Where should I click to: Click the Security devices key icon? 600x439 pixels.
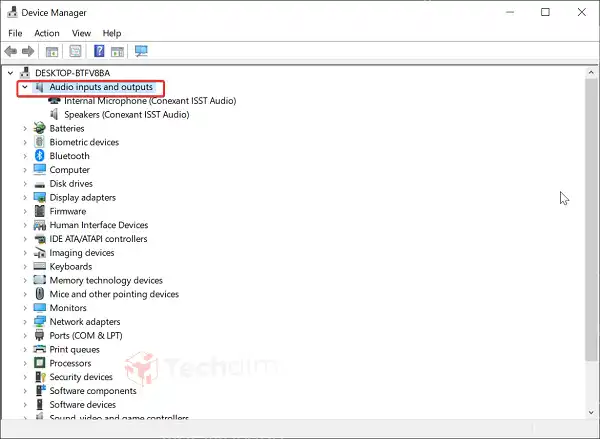point(40,377)
